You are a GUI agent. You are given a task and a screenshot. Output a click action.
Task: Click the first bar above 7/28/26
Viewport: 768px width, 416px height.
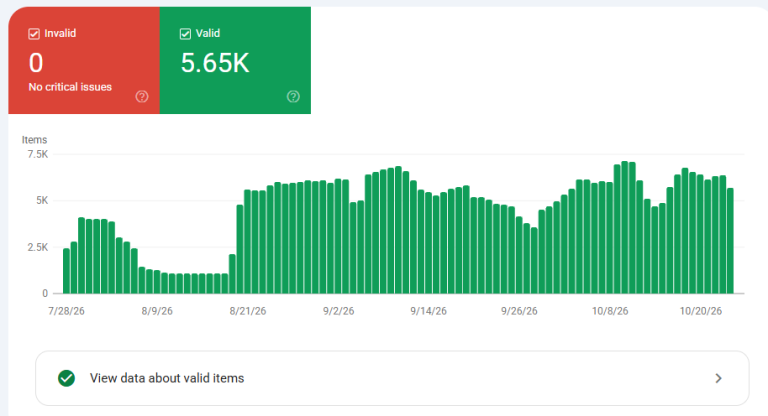(x=67, y=271)
